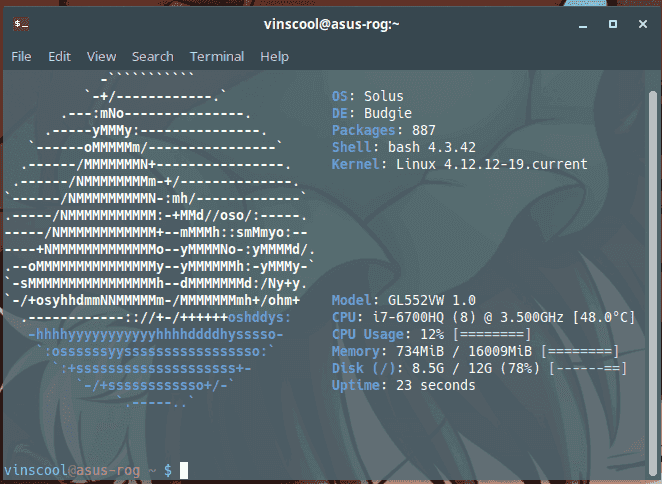Click the 'Model: GL552VW 1.0' line

pyautogui.click(x=404, y=300)
